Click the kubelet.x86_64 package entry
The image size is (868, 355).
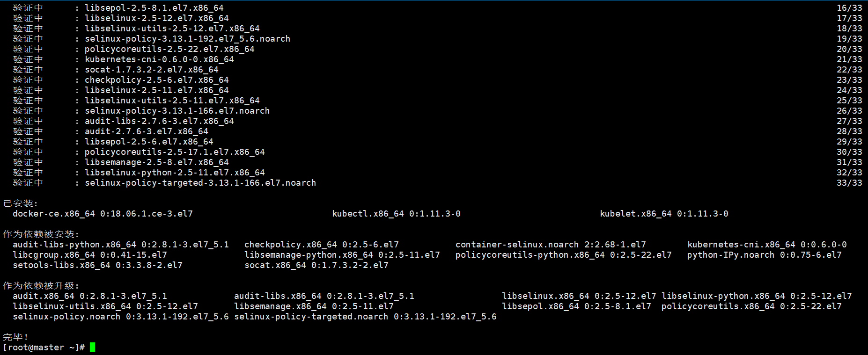(x=664, y=214)
